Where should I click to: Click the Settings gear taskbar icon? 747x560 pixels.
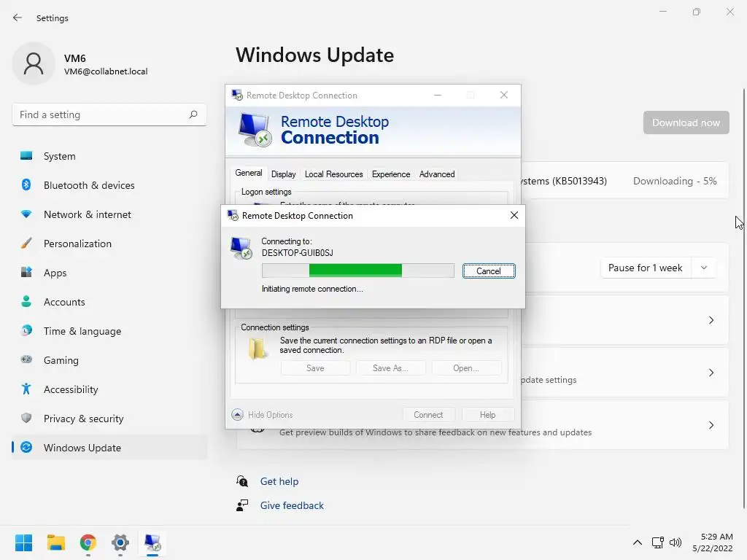pos(120,542)
